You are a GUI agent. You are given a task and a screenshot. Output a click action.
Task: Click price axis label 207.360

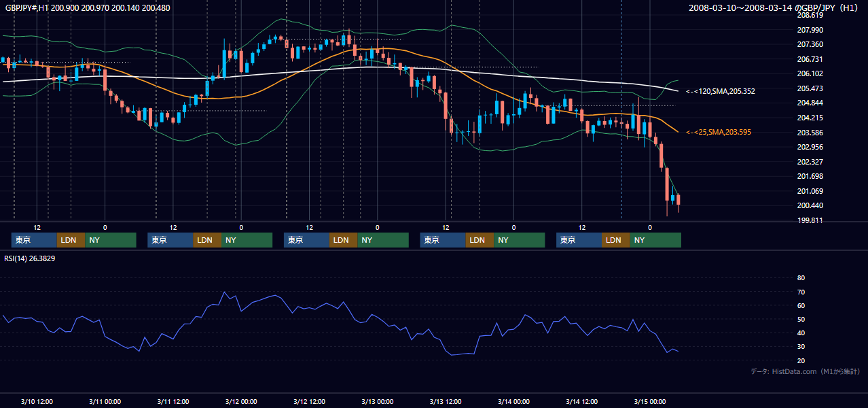(810, 45)
